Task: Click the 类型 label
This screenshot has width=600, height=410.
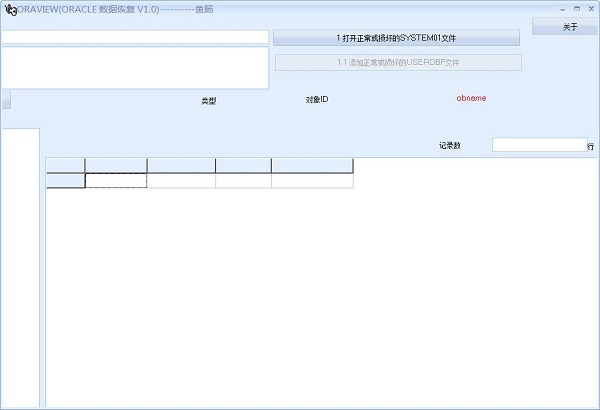Action: point(209,101)
